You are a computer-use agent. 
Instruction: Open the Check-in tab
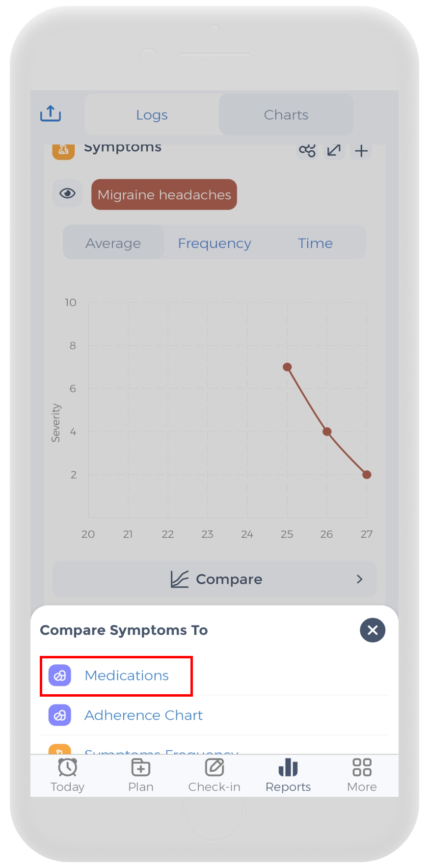[x=214, y=775]
